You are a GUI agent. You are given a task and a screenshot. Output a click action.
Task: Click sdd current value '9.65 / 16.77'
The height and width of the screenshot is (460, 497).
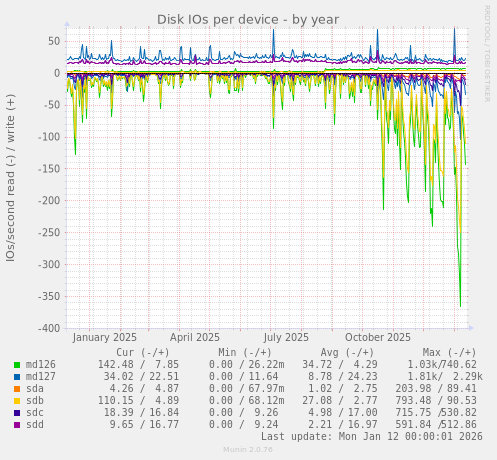click(144, 425)
